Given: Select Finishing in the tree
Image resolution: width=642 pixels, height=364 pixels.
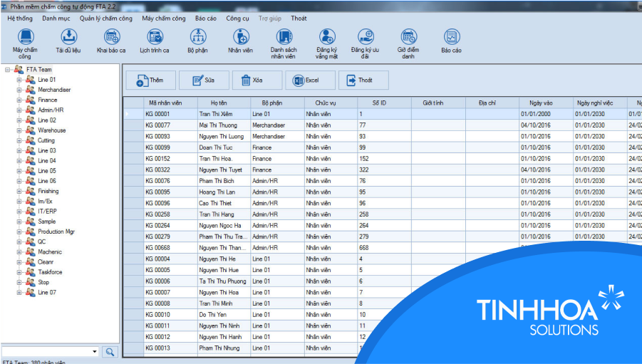Looking at the screenshot, I should [x=48, y=191].
